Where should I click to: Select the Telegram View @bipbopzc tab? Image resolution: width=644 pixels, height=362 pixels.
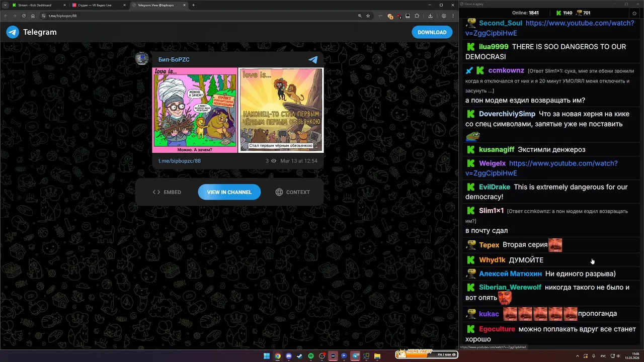(158, 5)
